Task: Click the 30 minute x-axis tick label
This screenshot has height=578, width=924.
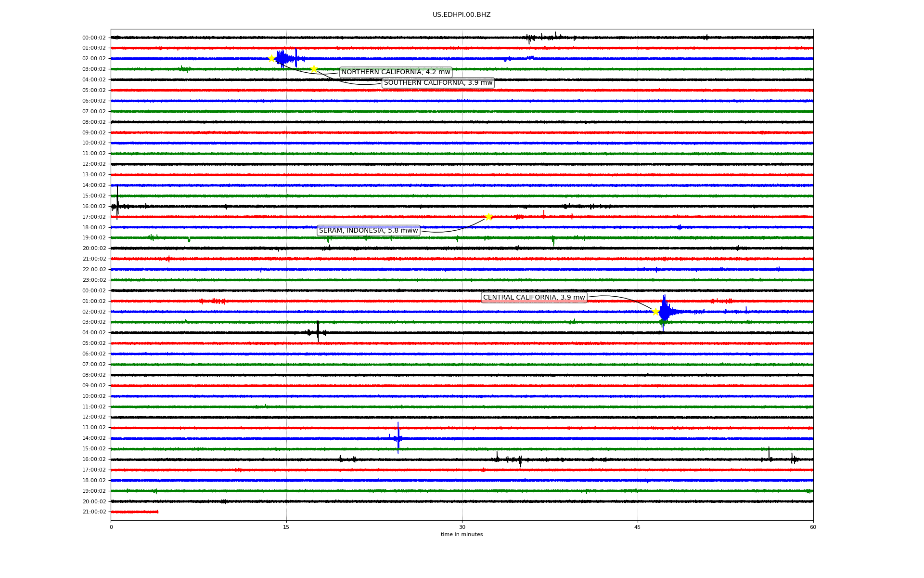Action: (x=462, y=527)
